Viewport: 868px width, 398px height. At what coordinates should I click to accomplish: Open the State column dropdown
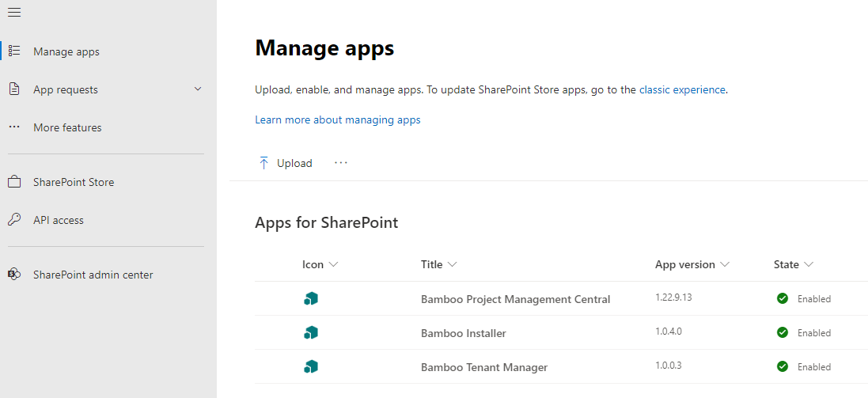808,264
